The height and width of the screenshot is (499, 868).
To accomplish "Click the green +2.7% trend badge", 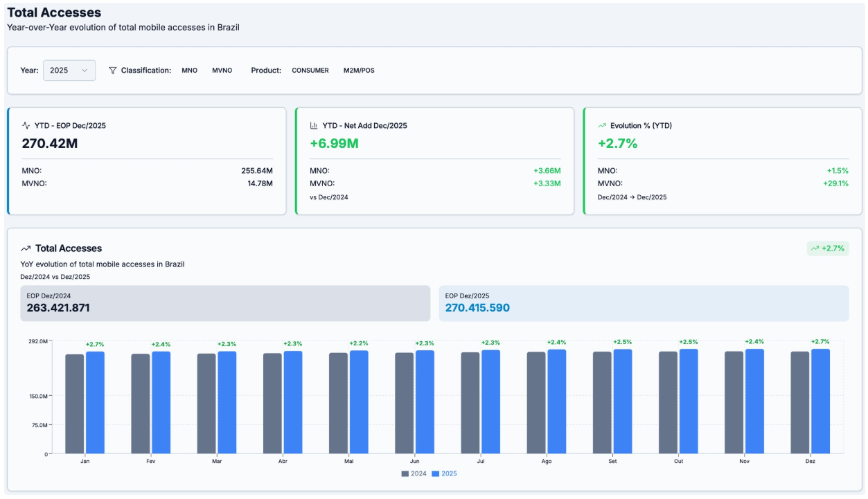I will coord(829,248).
